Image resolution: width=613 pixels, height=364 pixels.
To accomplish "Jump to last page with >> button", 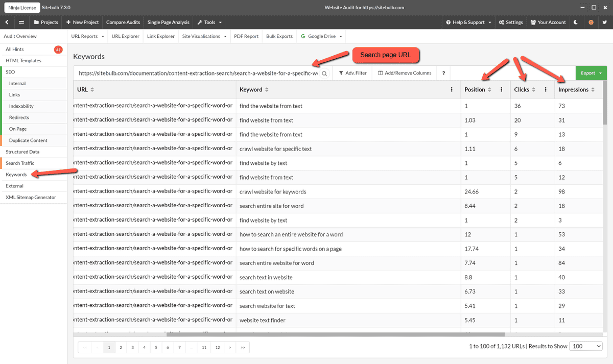I will coord(243,347).
